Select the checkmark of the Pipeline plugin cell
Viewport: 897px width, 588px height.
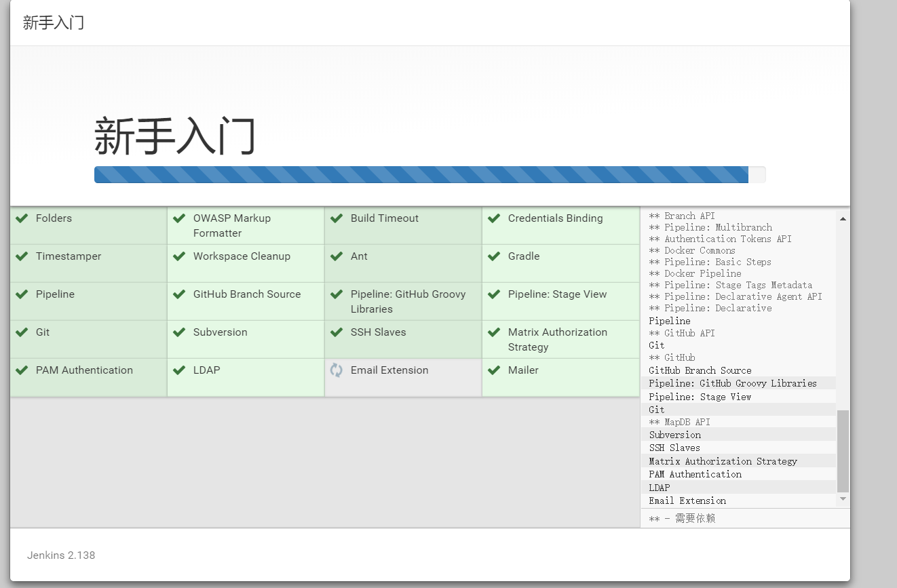pyautogui.click(x=22, y=294)
